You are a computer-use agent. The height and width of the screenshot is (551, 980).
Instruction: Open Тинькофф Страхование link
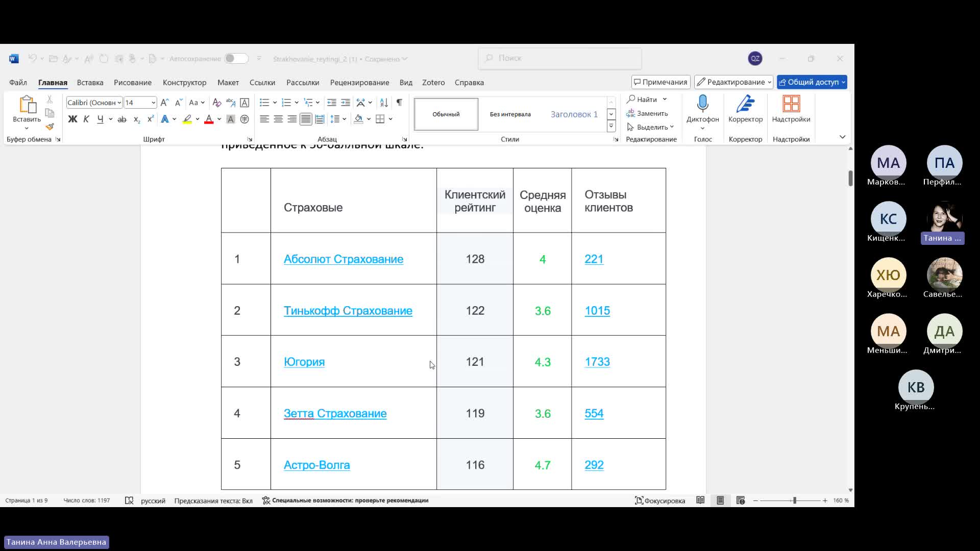[348, 311]
